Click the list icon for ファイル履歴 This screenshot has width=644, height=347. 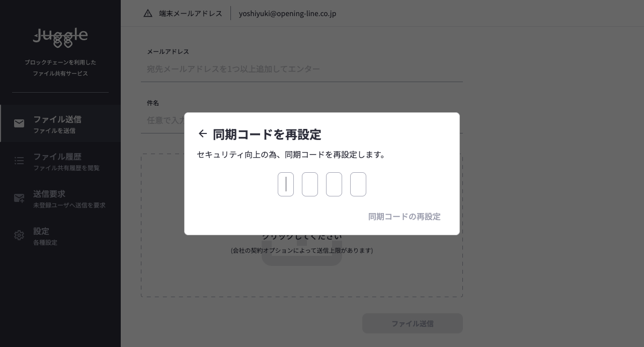tap(19, 161)
